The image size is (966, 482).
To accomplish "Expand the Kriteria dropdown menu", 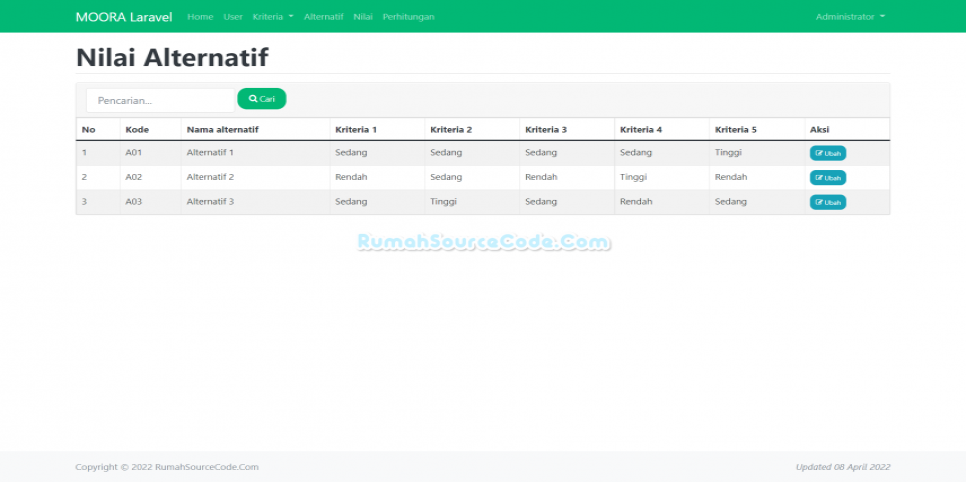I will [x=273, y=17].
